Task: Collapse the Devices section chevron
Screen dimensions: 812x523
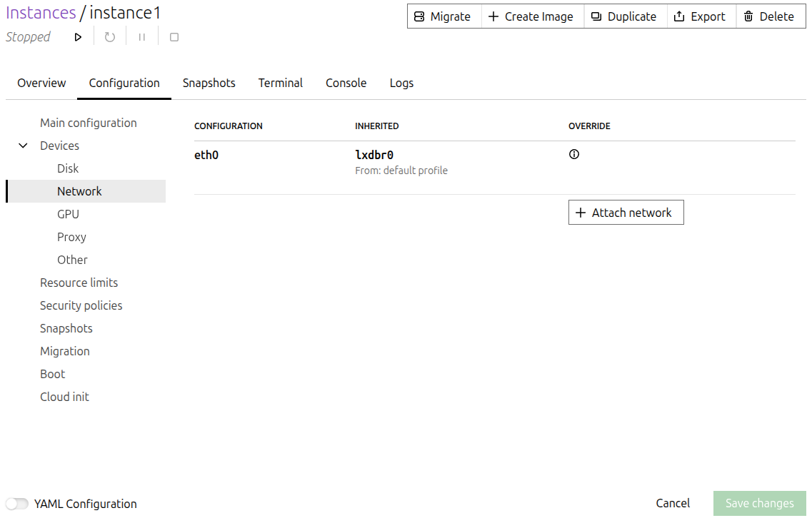Action: tap(24, 146)
